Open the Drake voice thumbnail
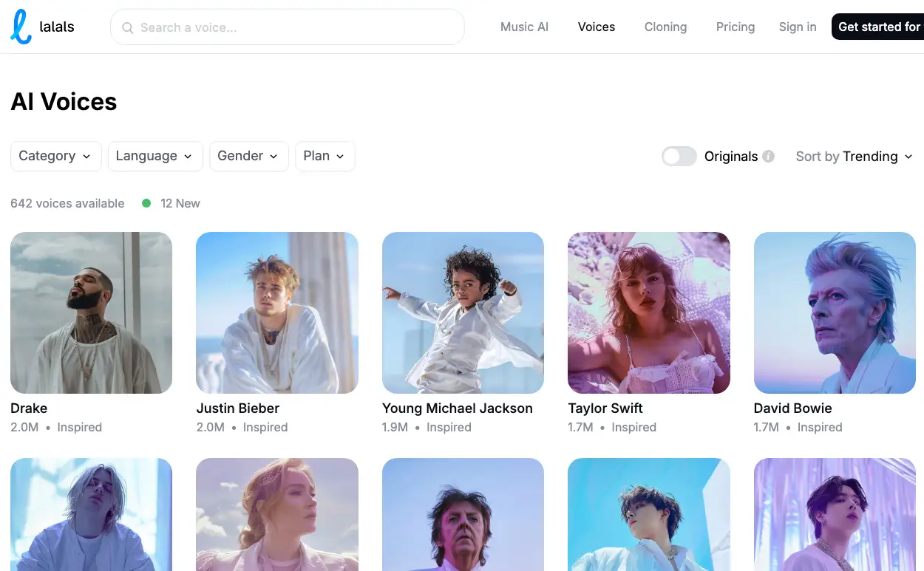Screen dimensions: 924x571 click(91, 312)
